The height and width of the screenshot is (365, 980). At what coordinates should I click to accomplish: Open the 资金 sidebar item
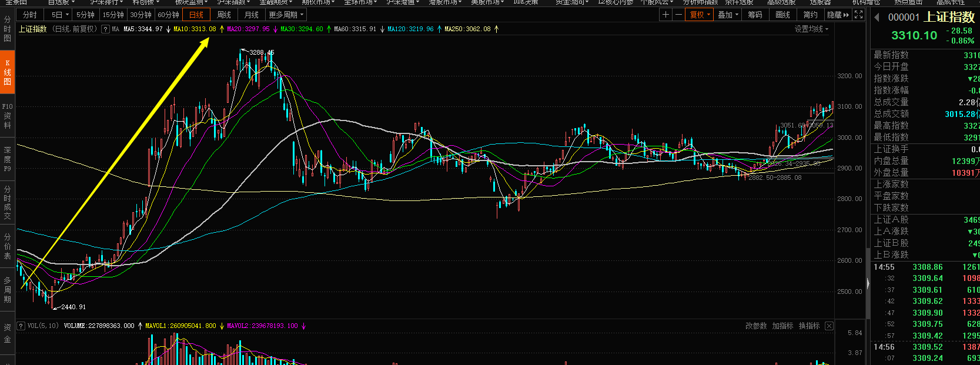click(7, 333)
